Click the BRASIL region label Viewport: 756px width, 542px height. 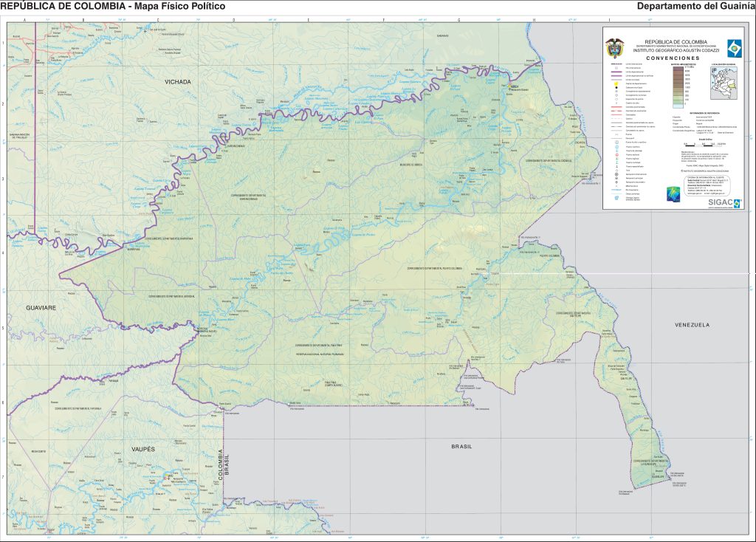coord(461,446)
